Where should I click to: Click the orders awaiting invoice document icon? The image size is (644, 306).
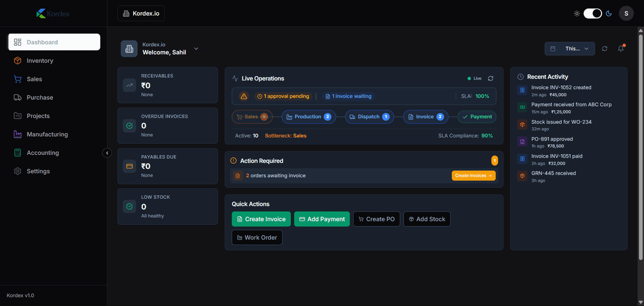pos(238,176)
